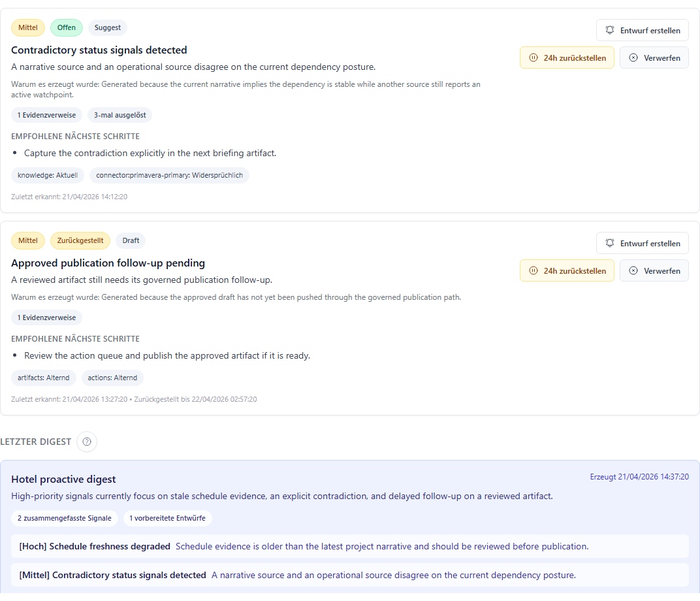
Task: Click 1 vorbereitete Entwürfe chip in digest
Action: 167,518
